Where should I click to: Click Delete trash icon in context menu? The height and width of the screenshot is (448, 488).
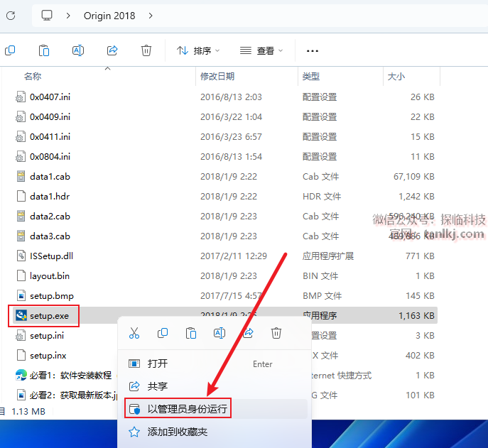[276, 333]
